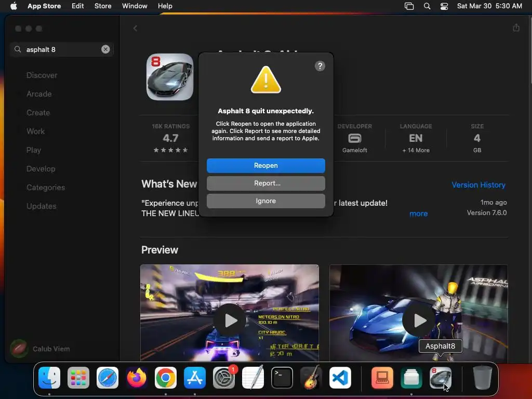Play the first racing preview video
The image size is (532, 399).
click(x=230, y=320)
